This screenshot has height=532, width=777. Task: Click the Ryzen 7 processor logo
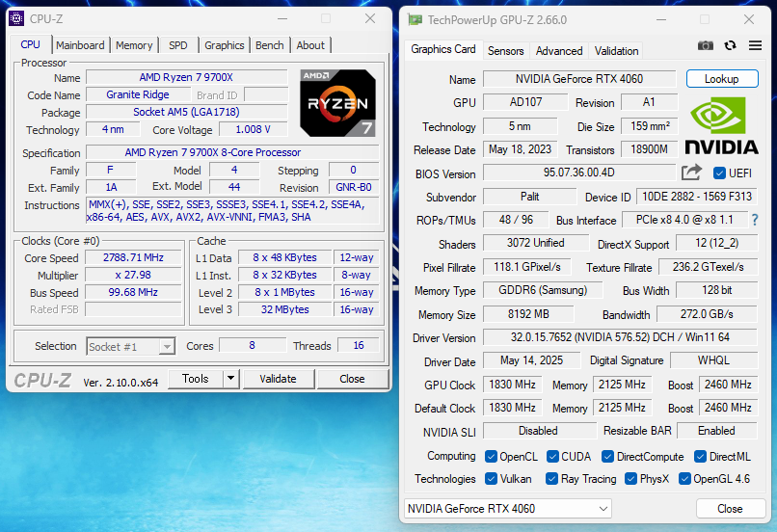tap(336, 101)
